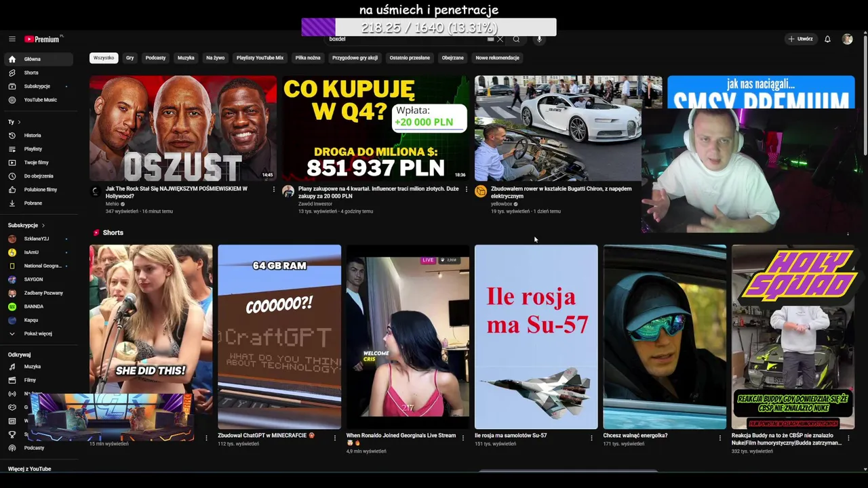Select the Na żywo filter chip
Screen dimensions: 868x488
coord(215,58)
